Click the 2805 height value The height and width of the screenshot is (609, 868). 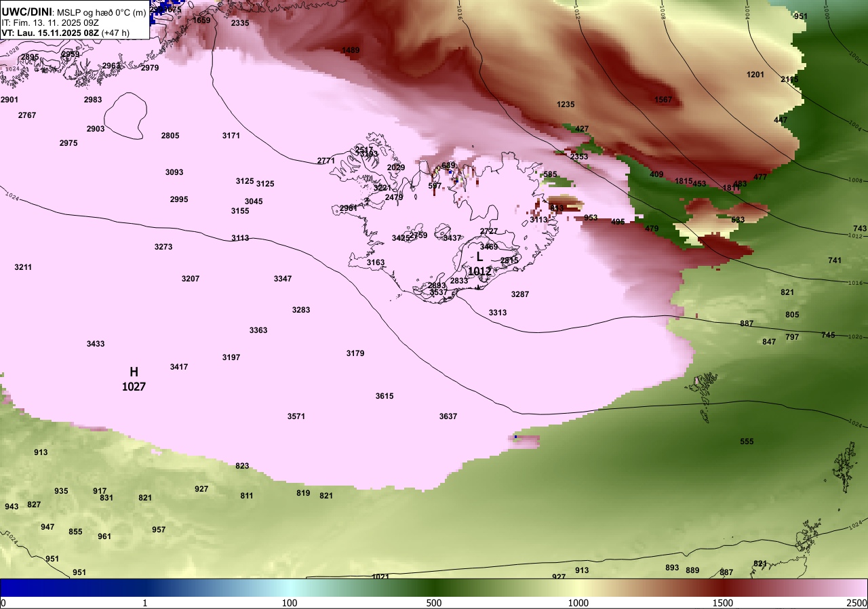(x=170, y=136)
